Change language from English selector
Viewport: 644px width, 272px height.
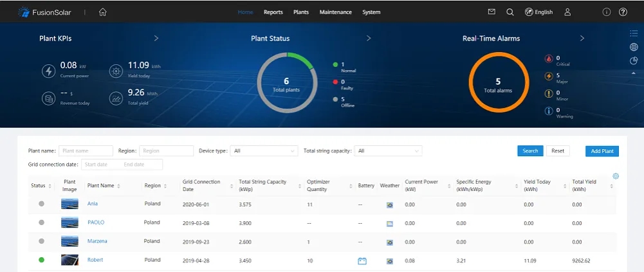point(538,12)
